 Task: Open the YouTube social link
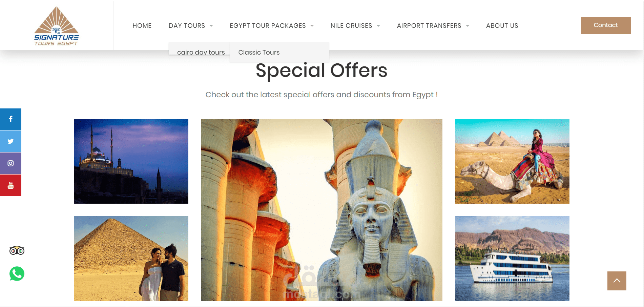(x=11, y=185)
